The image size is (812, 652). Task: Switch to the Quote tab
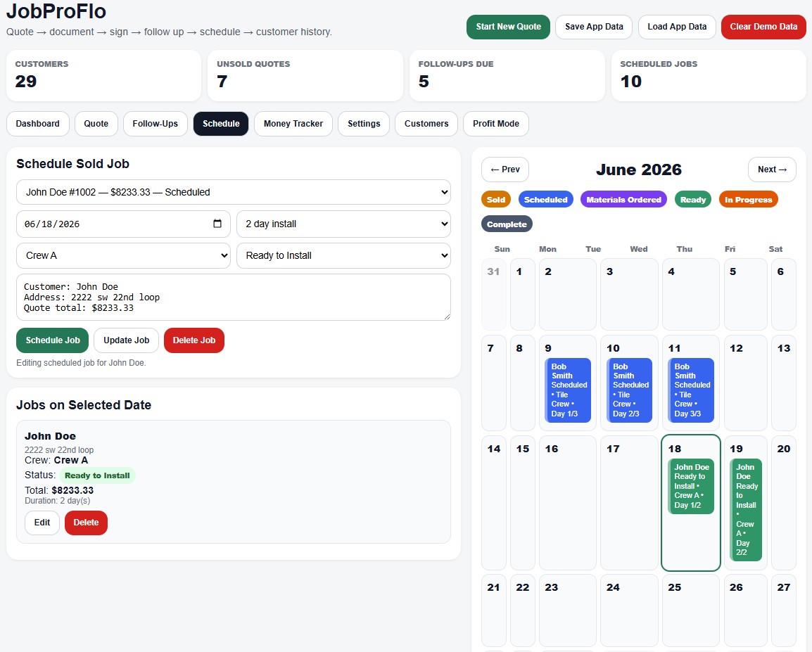(x=96, y=124)
